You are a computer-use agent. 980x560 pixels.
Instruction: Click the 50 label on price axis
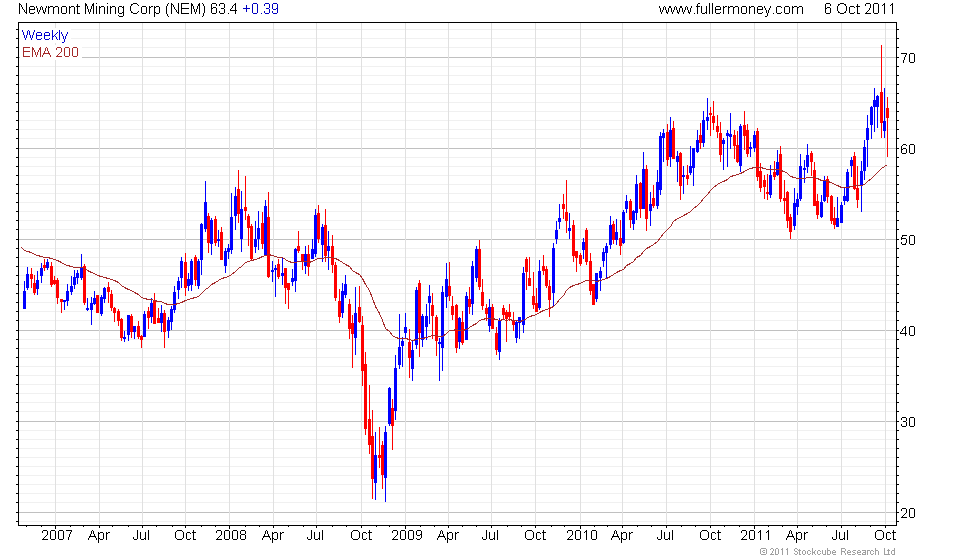[x=908, y=241]
